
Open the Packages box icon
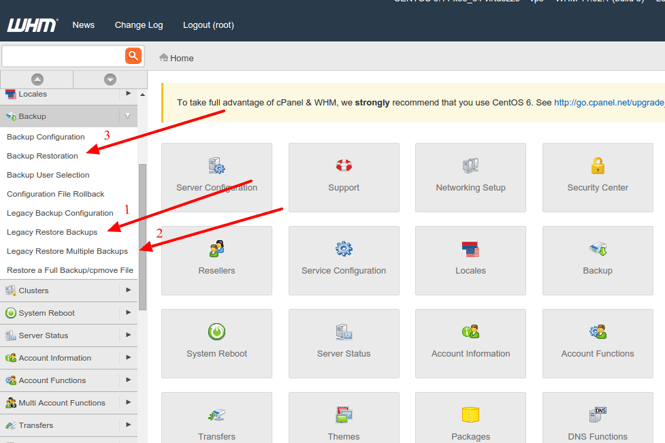coord(470,415)
